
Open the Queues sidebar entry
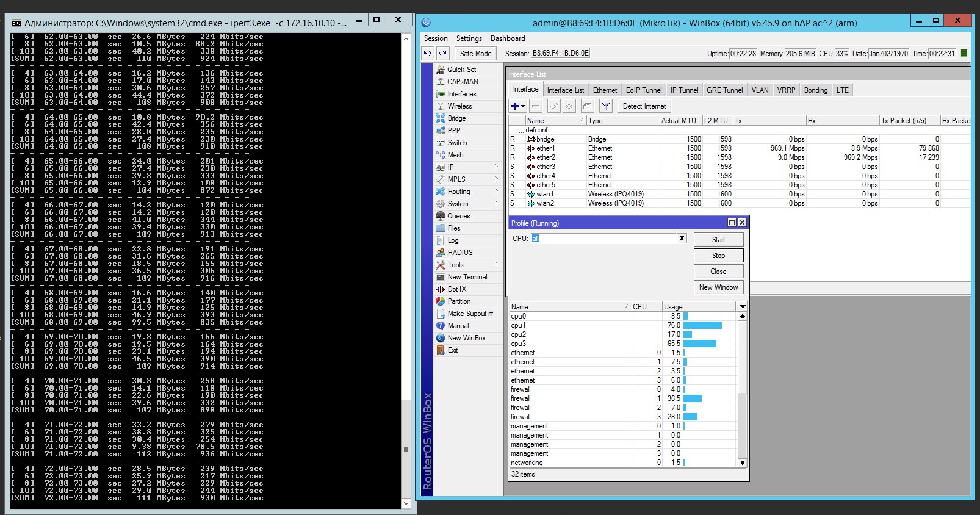pyautogui.click(x=459, y=216)
